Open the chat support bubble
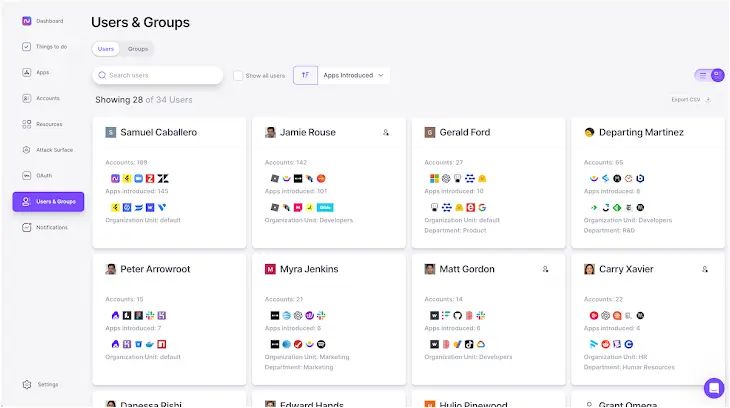The image size is (730, 408). 714,388
